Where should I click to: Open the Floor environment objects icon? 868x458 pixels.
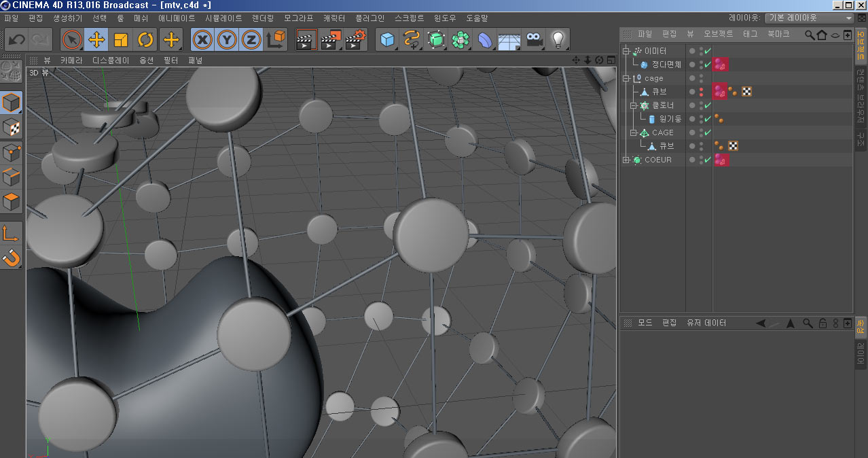click(509, 39)
